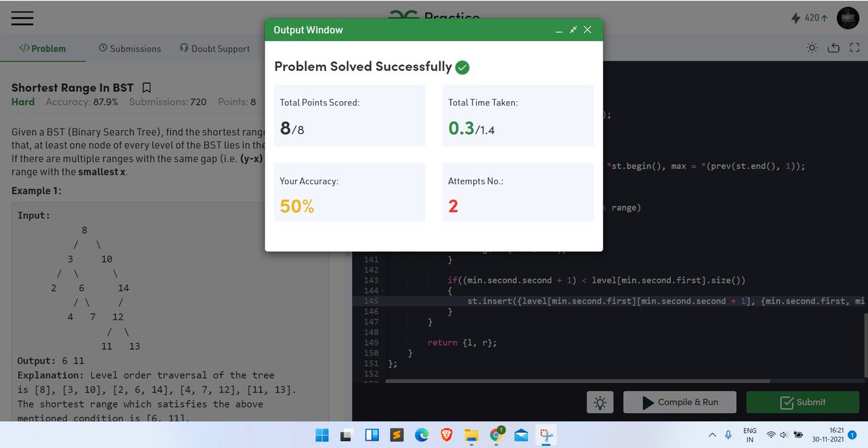Launch Sublime Text from the taskbar

coord(397,434)
